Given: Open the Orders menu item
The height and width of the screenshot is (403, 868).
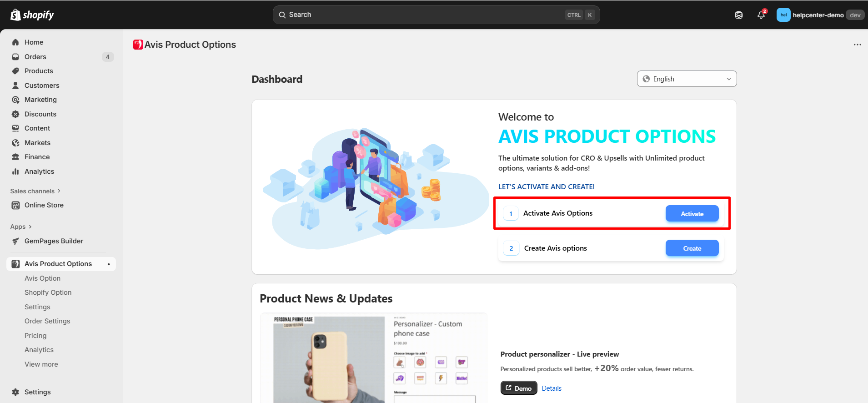Looking at the screenshot, I should 35,57.
